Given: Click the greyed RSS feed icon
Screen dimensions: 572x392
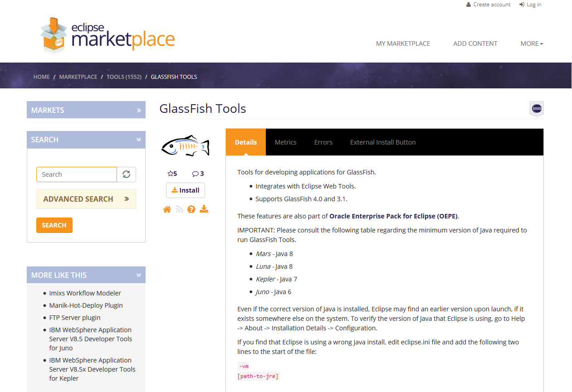Looking at the screenshot, I should [x=179, y=209].
